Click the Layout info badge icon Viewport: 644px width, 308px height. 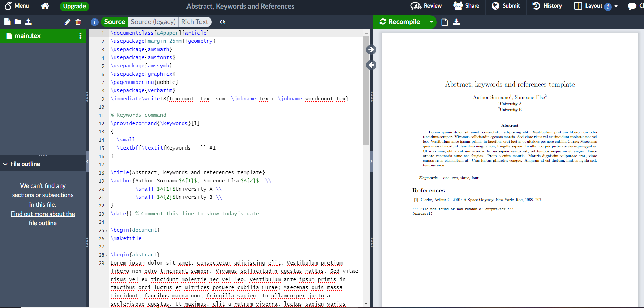[608, 7]
